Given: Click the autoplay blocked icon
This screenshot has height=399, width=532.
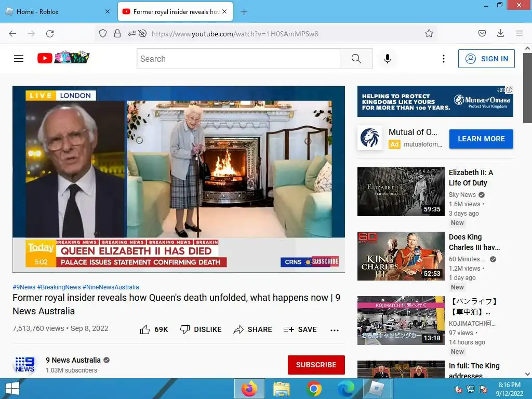Looking at the screenshot, I should [x=142, y=33].
